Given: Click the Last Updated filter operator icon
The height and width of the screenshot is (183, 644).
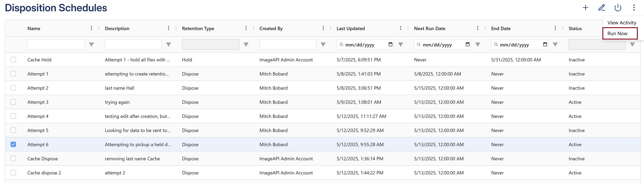Looking at the screenshot, I should point(400,44).
